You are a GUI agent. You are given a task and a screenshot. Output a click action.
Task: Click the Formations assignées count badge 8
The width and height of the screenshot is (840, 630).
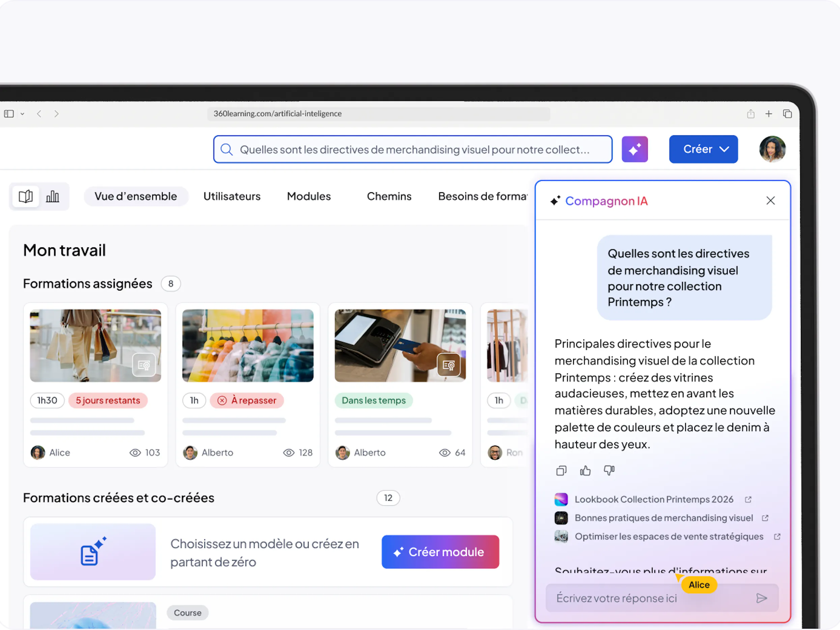pyautogui.click(x=171, y=284)
